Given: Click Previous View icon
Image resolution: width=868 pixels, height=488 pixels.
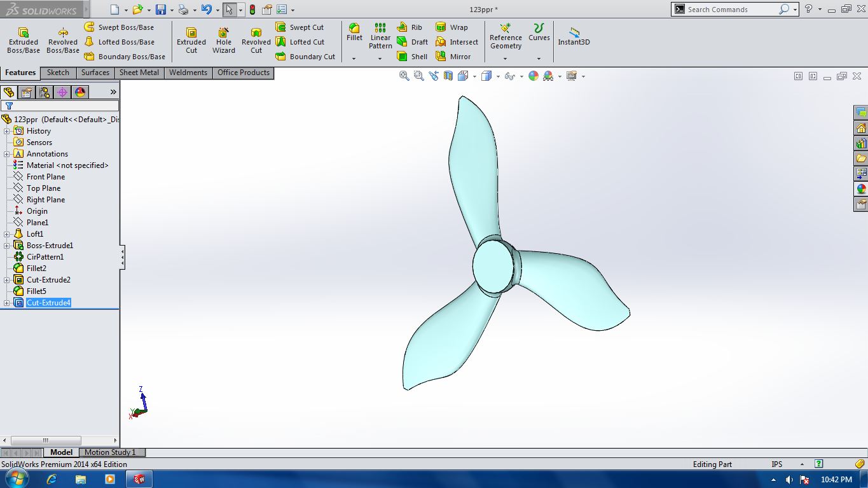Looking at the screenshot, I should click(434, 76).
